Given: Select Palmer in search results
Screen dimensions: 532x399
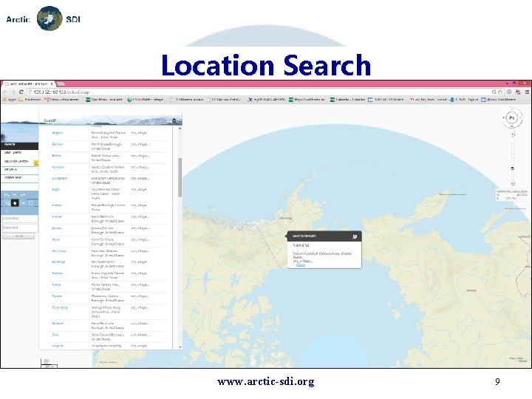Looking at the screenshot, I should (57, 296).
